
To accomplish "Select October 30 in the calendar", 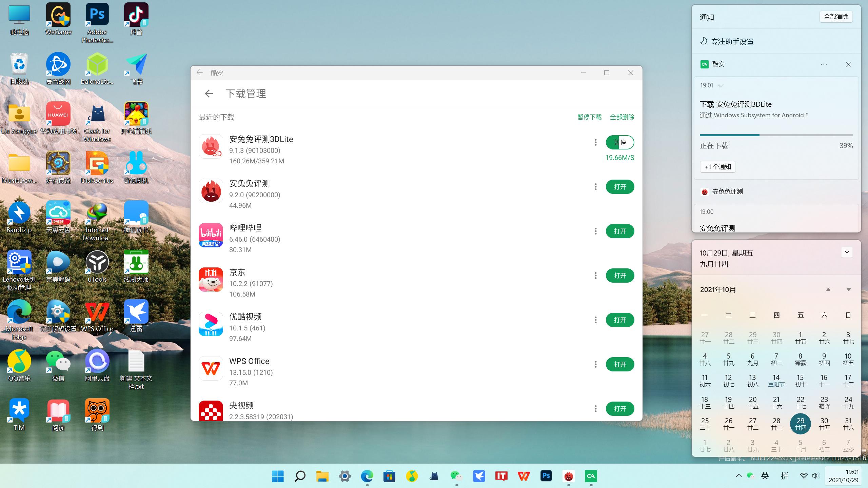I will [x=824, y=424].
